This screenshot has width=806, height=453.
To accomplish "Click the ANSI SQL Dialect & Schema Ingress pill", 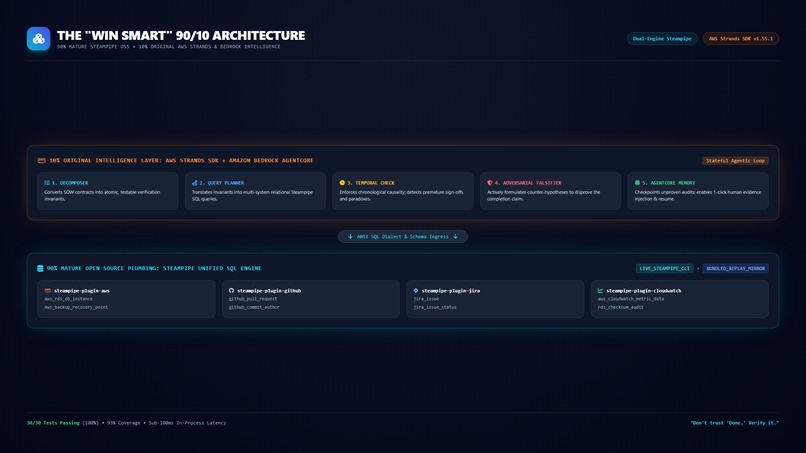I will point(403,237).
